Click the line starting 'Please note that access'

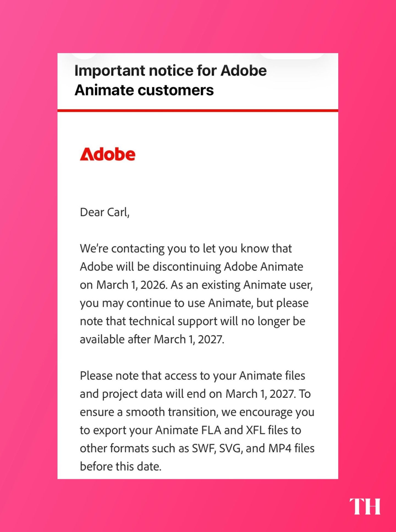pos(193,376)
